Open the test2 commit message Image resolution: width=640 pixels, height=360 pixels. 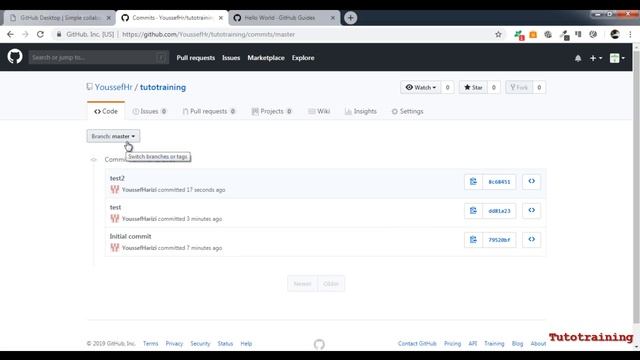click(117, 178)
